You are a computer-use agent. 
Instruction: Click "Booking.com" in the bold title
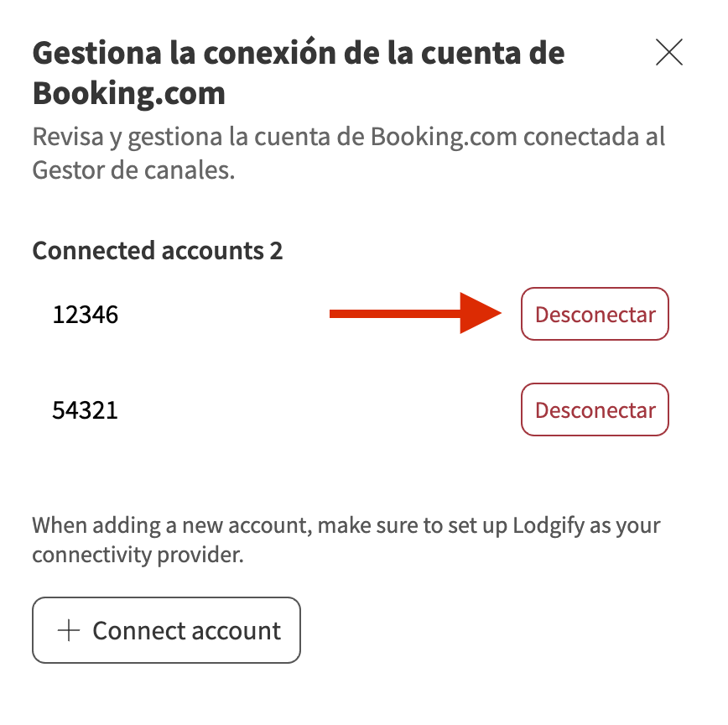[129, 93]
